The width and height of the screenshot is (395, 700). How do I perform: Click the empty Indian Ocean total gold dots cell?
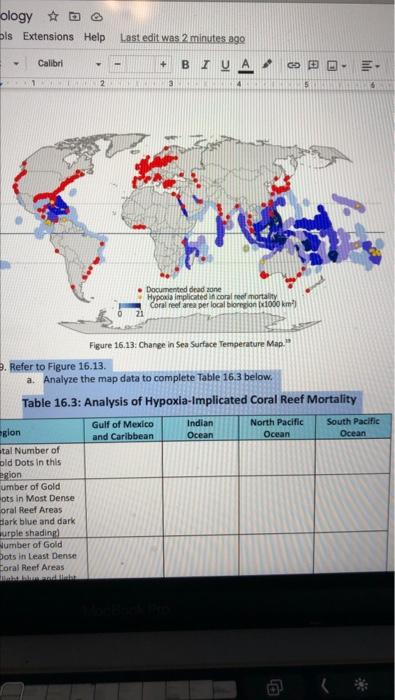pos(200,459)
